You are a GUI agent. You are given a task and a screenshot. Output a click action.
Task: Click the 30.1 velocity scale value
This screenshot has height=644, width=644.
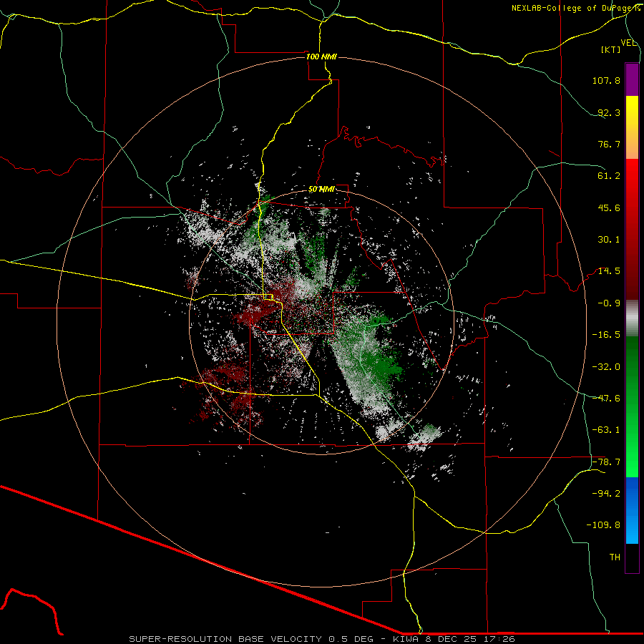tap(609, 240)
